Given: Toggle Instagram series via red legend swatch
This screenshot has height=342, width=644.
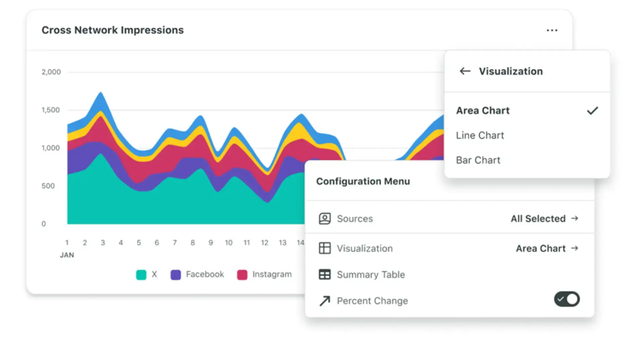Looking at the screenshot, I should [x=242, y=275].
